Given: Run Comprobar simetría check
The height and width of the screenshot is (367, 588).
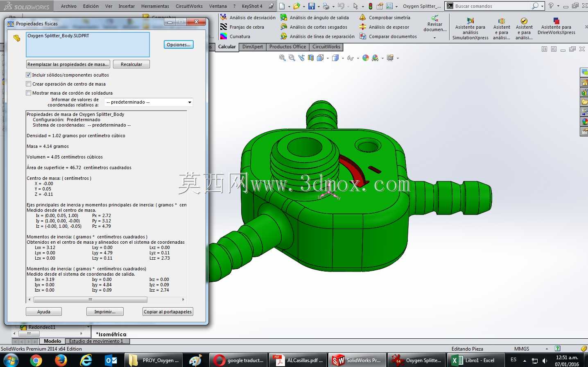Looking at the screenshot, I should pos(385,18).
